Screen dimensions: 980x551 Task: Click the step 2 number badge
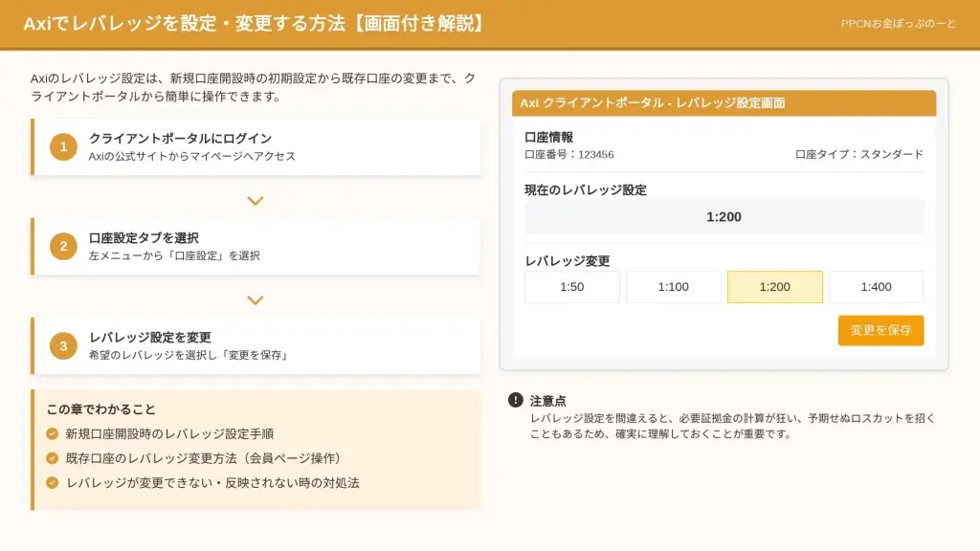(x=63, y=247)
